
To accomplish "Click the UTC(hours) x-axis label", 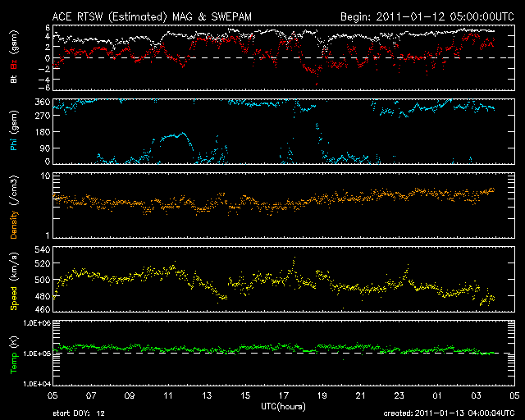I will [283, 407].
